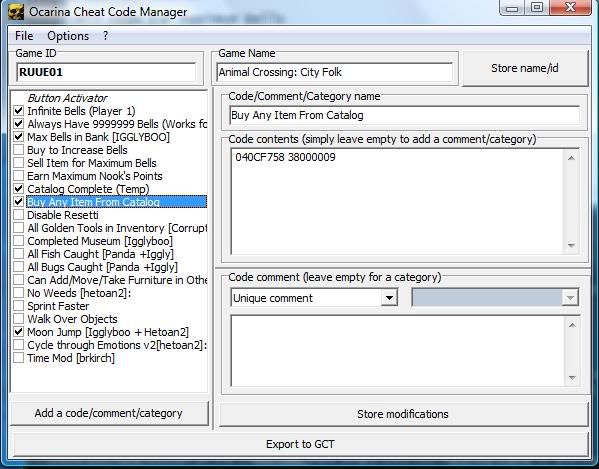The image size is (599, 469).
Task: Click the disabled dropdown beside Unique comment
Action: tap(495, 298)
